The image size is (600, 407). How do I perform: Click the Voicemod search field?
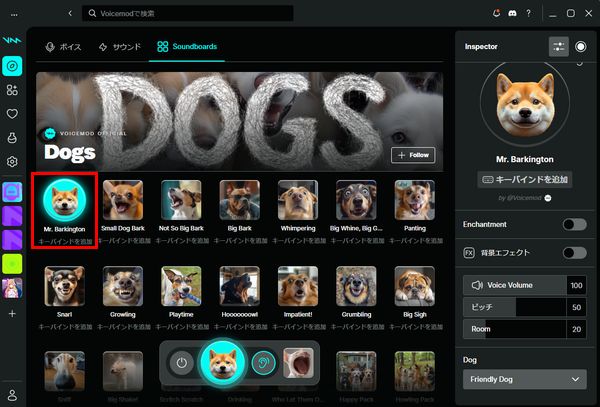[x=188, y=13]
